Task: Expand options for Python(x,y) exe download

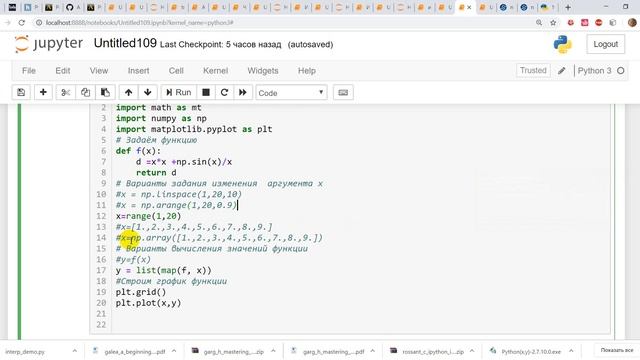Action: tap(571, 351)
